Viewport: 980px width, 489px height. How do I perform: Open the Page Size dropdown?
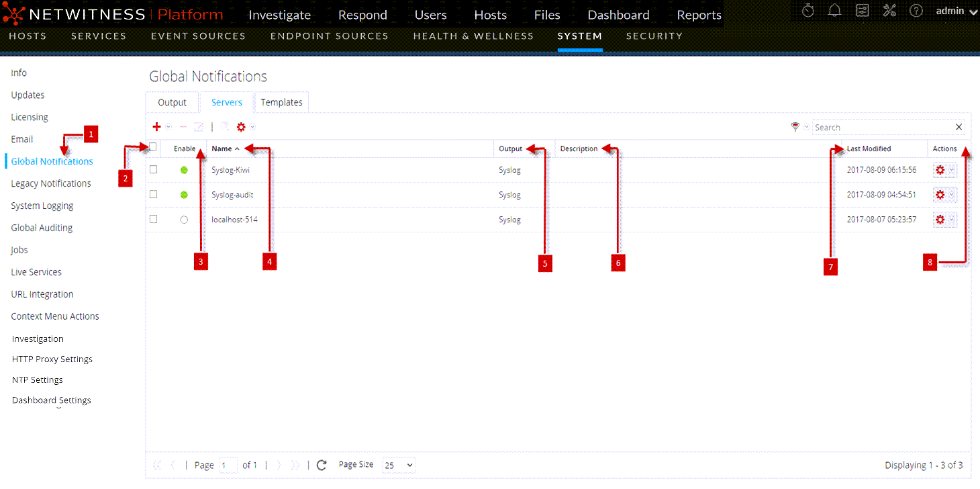(x=399, y=465)
